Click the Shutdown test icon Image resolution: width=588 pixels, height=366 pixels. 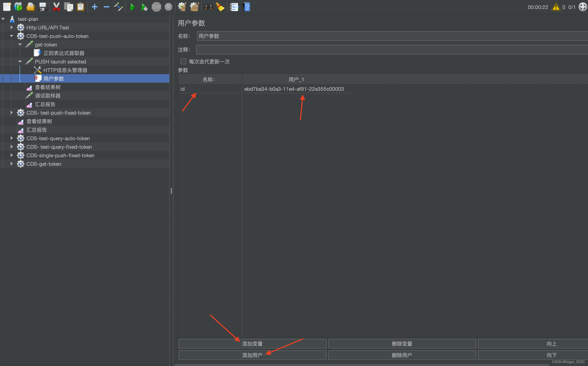[168, 7]
